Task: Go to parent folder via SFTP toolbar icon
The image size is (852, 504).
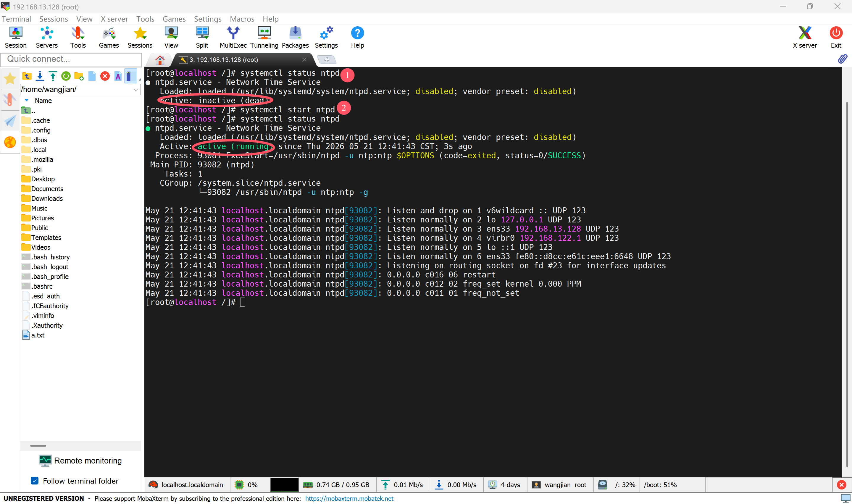Action: (27, 76)
